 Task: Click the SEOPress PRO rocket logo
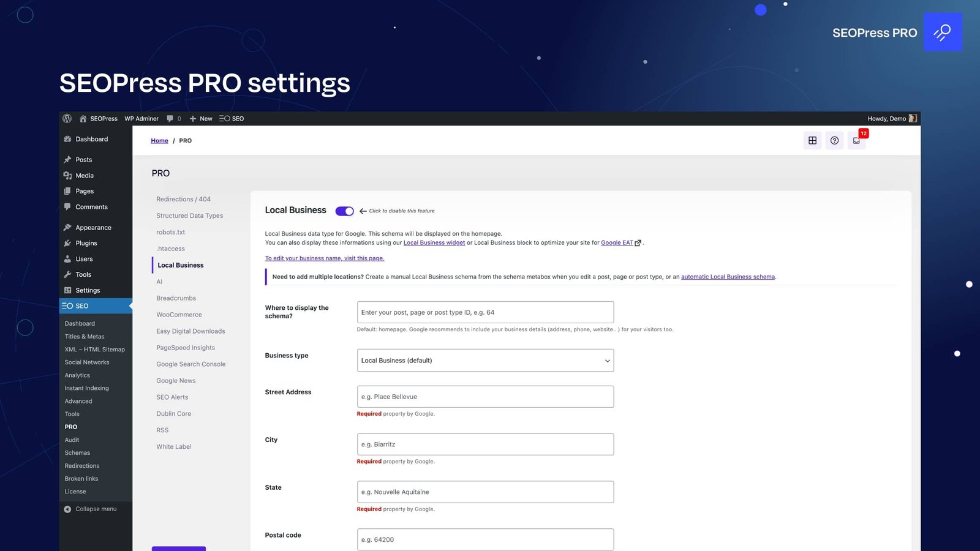click(x=942, y=32)
